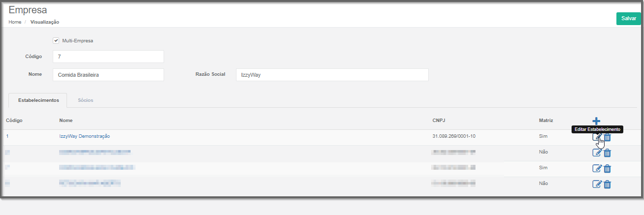Switch to the Sócios tab
The image size is (644, 215).
85,100
